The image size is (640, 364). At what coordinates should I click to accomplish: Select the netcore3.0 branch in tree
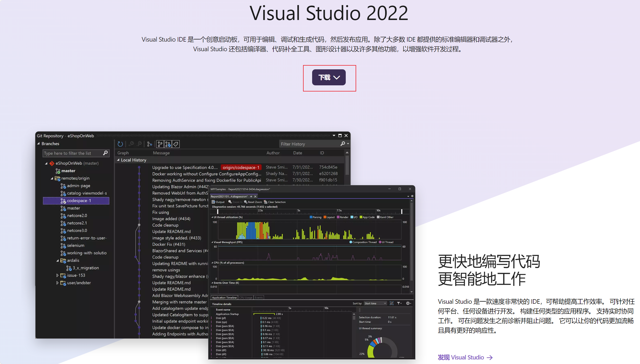pos(77,230)
